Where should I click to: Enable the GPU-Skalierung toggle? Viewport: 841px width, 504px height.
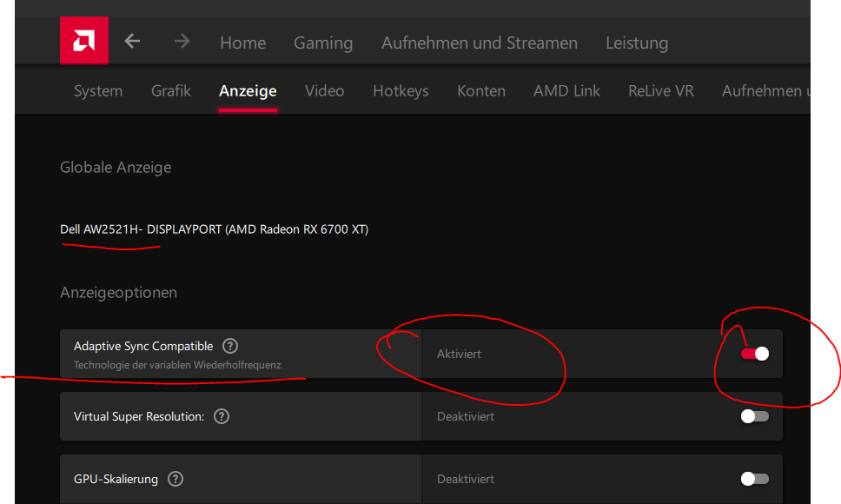(x=754, y=479)
